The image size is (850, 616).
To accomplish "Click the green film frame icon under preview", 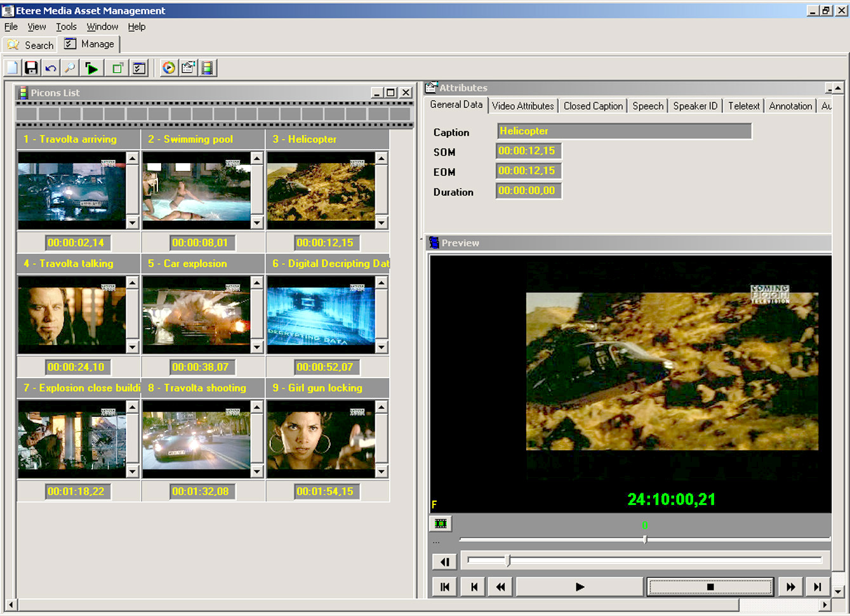I will click(x=441, y=523).
